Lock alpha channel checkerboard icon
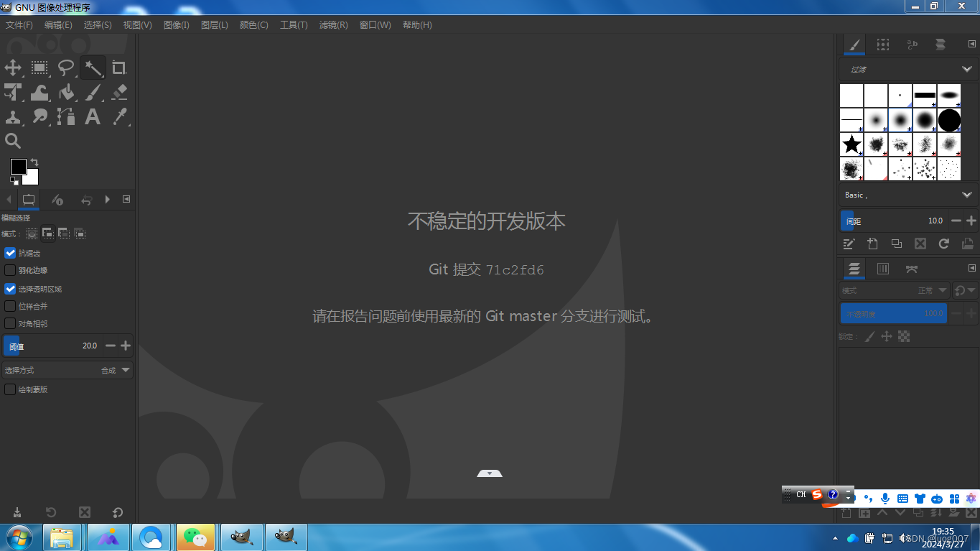This screenshot has height=551, width=980. click(904, 336)
